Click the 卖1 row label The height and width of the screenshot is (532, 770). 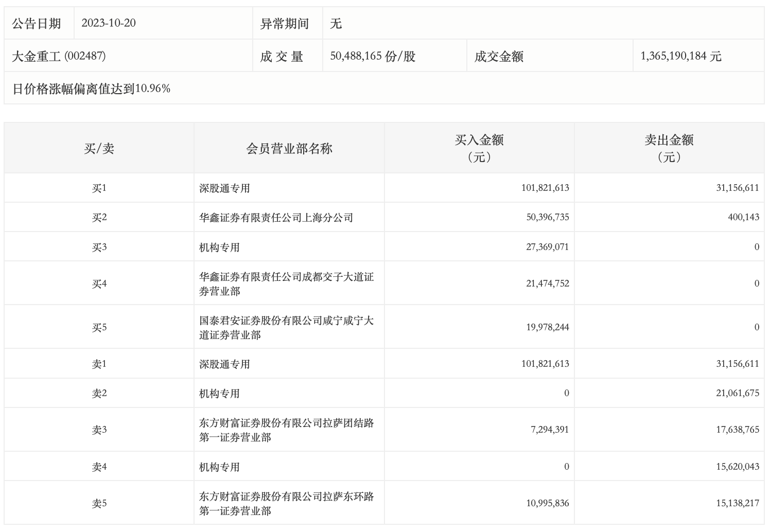point(99,364)
